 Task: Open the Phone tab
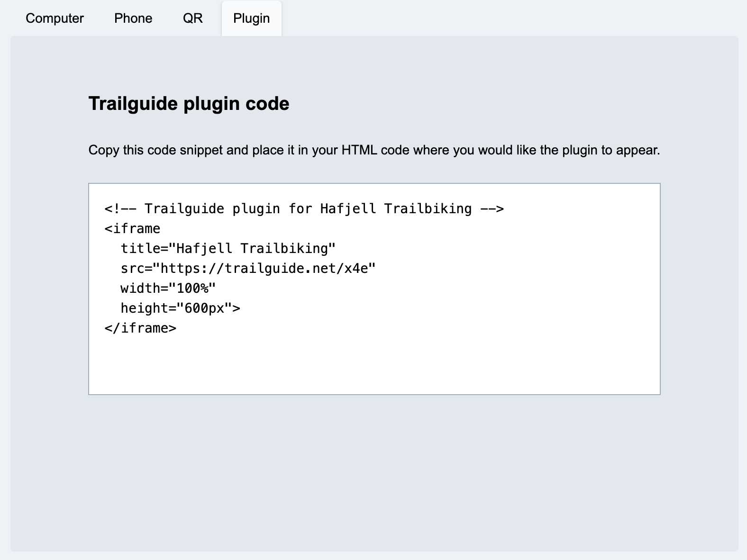133,18
